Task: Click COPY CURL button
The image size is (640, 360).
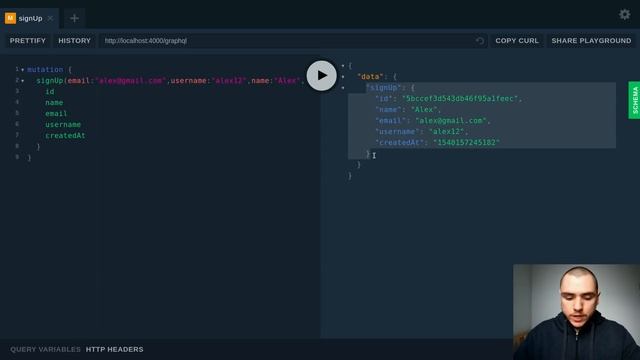Action: pyautogui.click(x=517, y=41)
